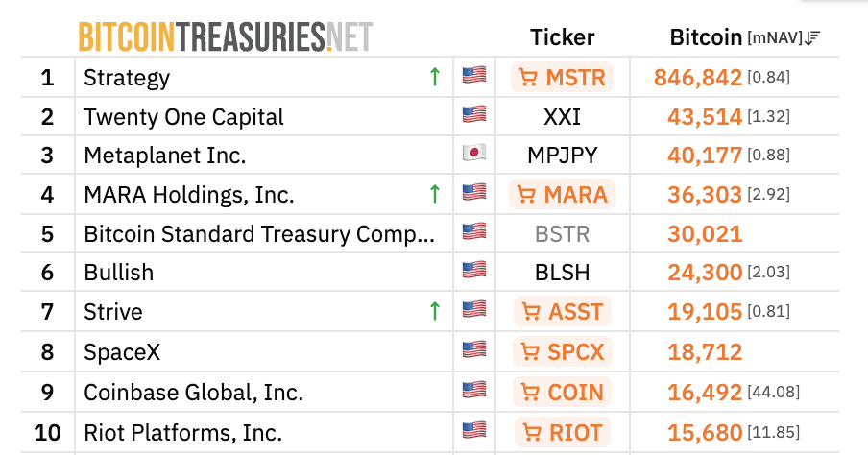Open the BitcoinTreasuries.NET logo link

pyautogui.click(x=226, y=36)
